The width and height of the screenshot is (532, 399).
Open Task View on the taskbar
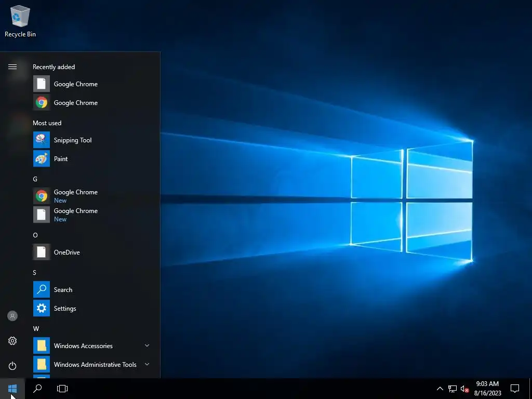(62, 389)
